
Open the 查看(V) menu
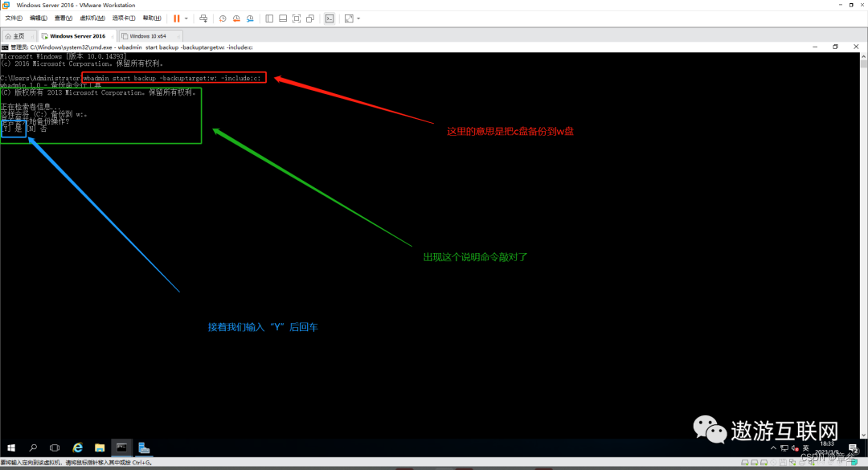[x=63, y=18]
